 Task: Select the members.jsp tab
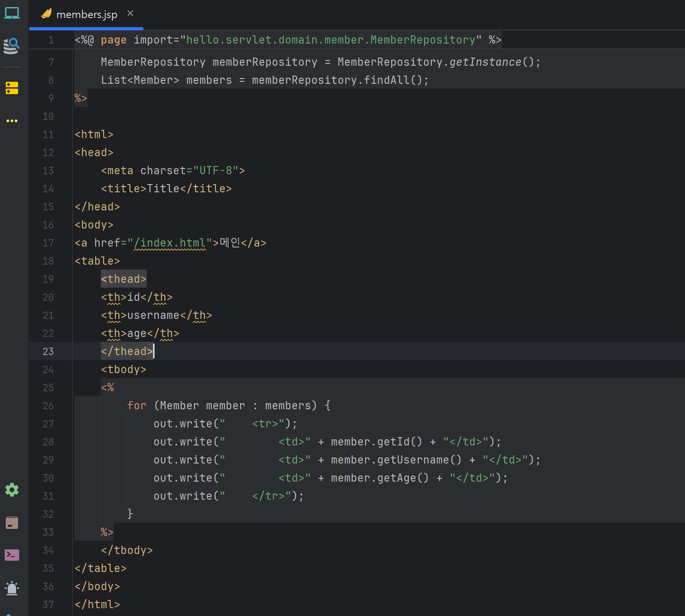[x=86, y=15]
